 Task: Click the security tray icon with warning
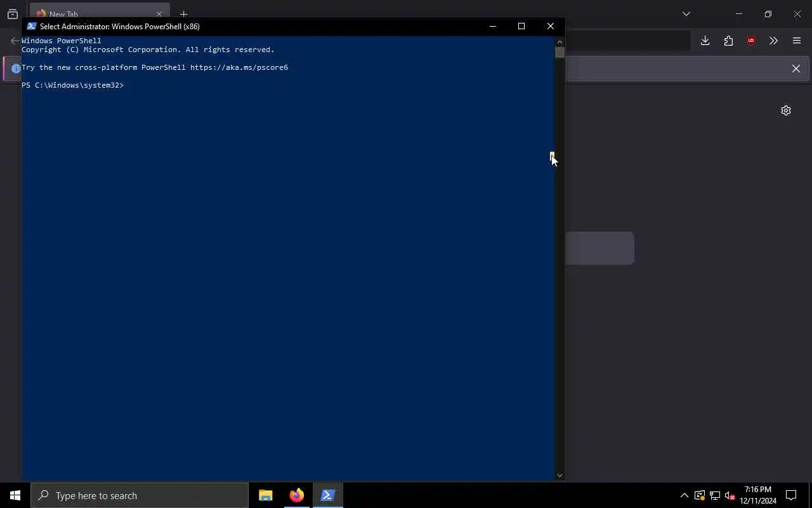click(700, 495)
